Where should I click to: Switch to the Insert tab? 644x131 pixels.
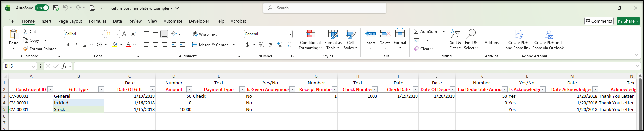pyautogui.click(x=46, y=21)
